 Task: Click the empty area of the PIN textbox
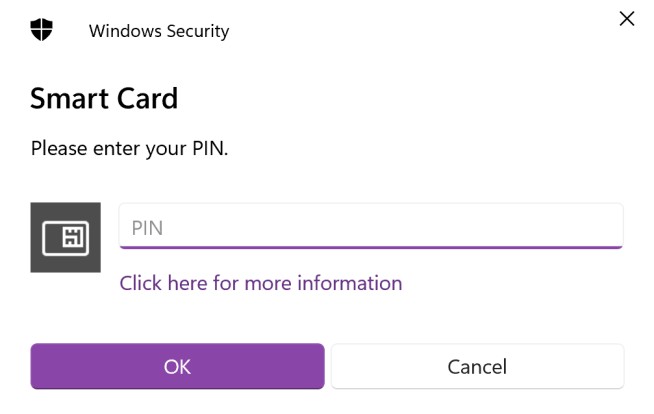[392, 226]
